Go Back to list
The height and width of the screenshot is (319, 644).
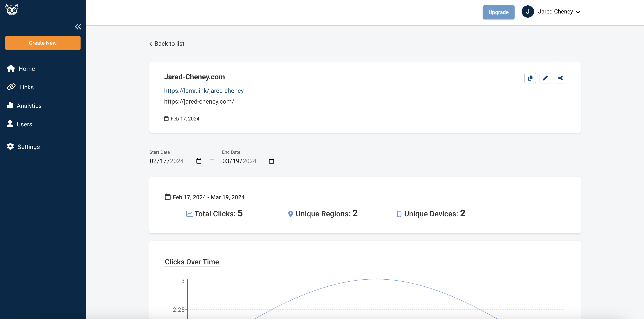click(x=167, y=44)
